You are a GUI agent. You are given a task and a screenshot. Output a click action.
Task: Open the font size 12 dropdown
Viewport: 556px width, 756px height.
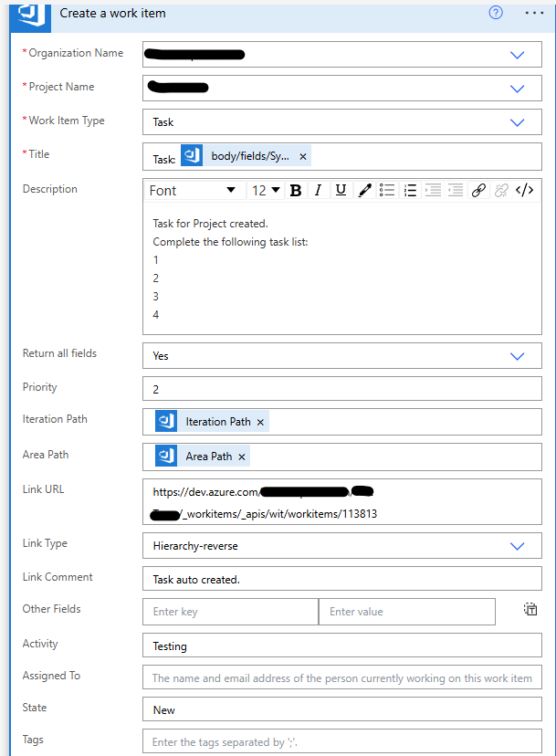pyautogui.click(x=266, y=191)
